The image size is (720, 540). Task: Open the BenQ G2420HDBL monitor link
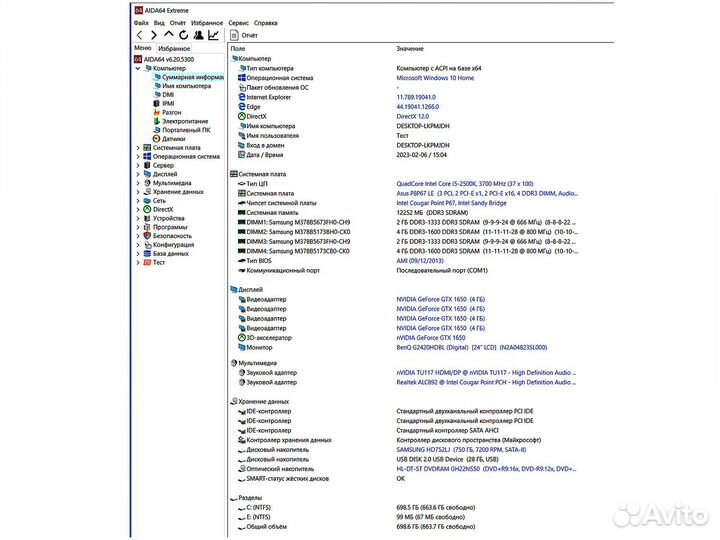(472, 348)
